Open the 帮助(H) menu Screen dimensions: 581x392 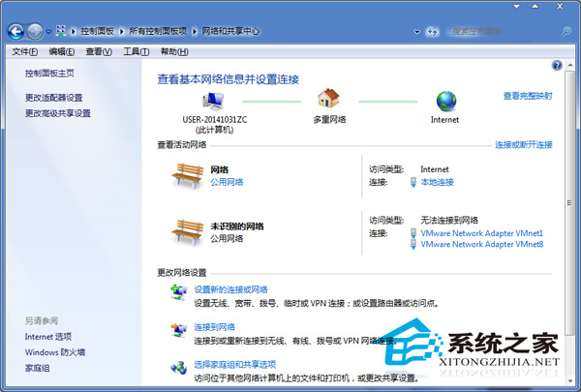point(174,52)
